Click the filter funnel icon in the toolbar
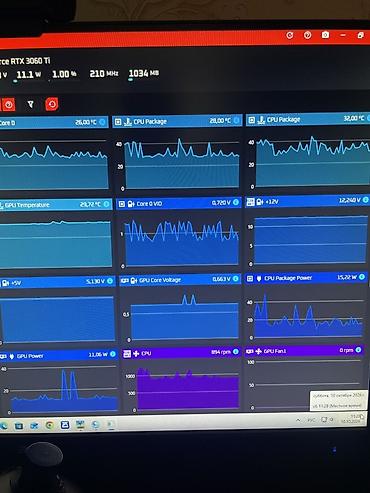 point(30,105)
